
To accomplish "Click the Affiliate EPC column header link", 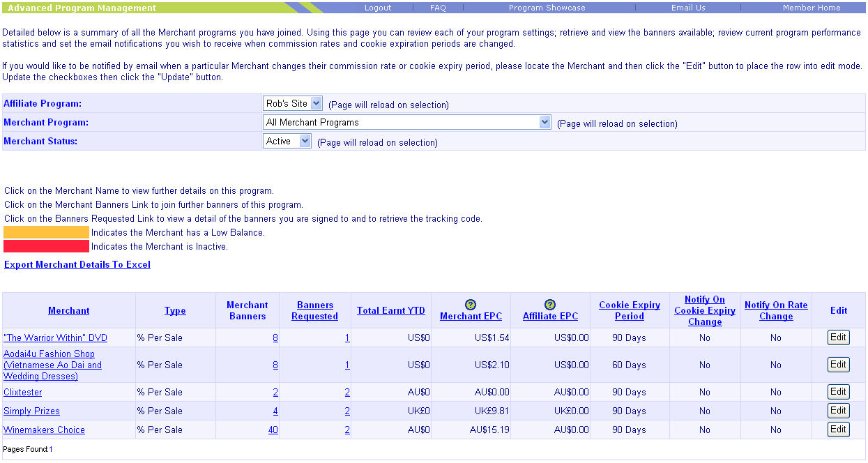I will pyautogui.click(x=550, y=316).
